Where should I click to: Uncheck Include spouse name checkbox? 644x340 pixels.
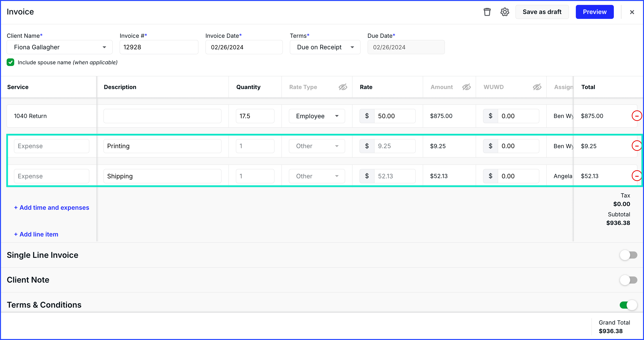point(11,62)
